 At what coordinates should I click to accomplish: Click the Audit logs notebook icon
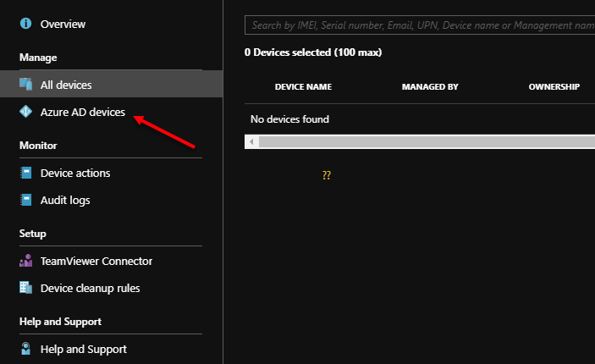click(x=25, y=200)
